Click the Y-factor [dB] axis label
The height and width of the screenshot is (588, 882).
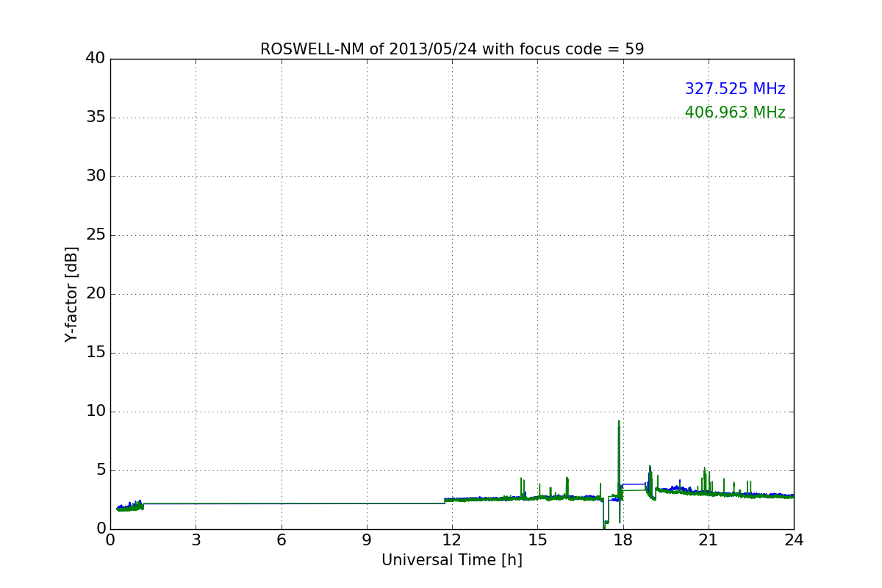[71, 294]
